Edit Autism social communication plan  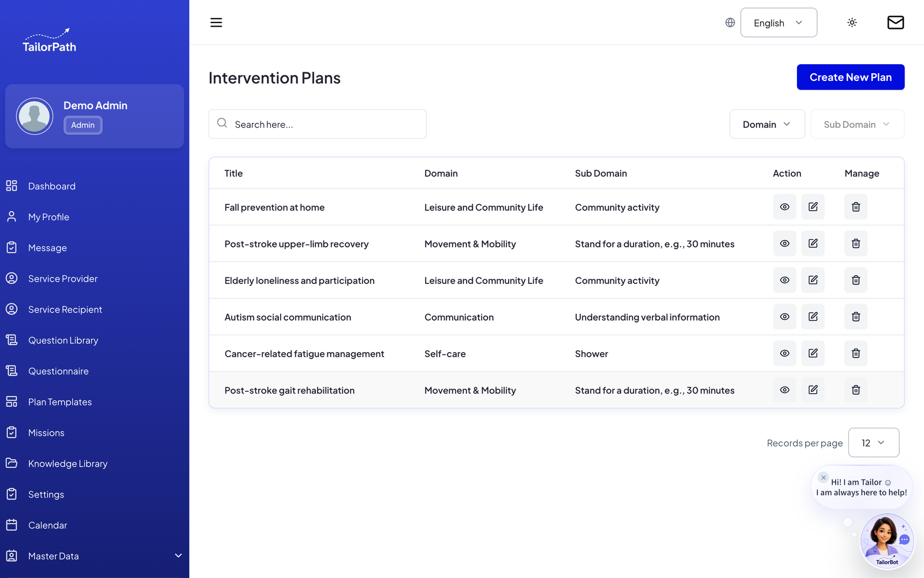click(813, 317)
